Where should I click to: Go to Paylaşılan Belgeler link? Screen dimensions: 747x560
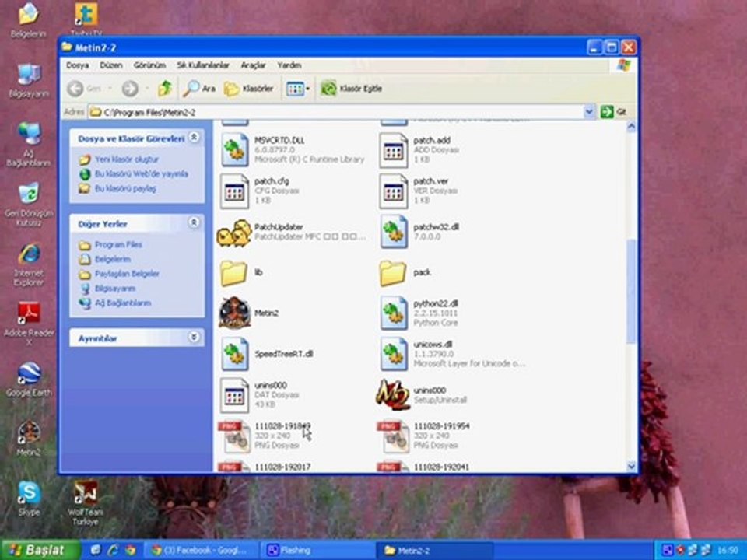coord(127,274)
